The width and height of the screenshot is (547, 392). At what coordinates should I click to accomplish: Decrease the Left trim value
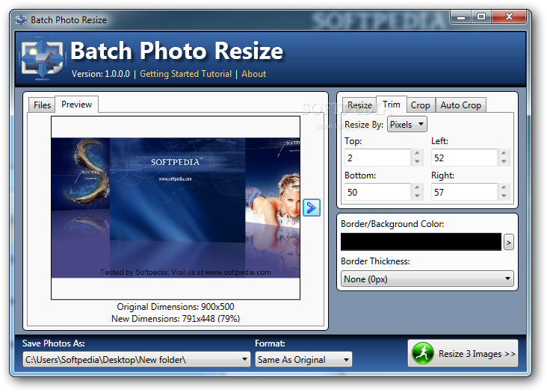click(504, 162)
